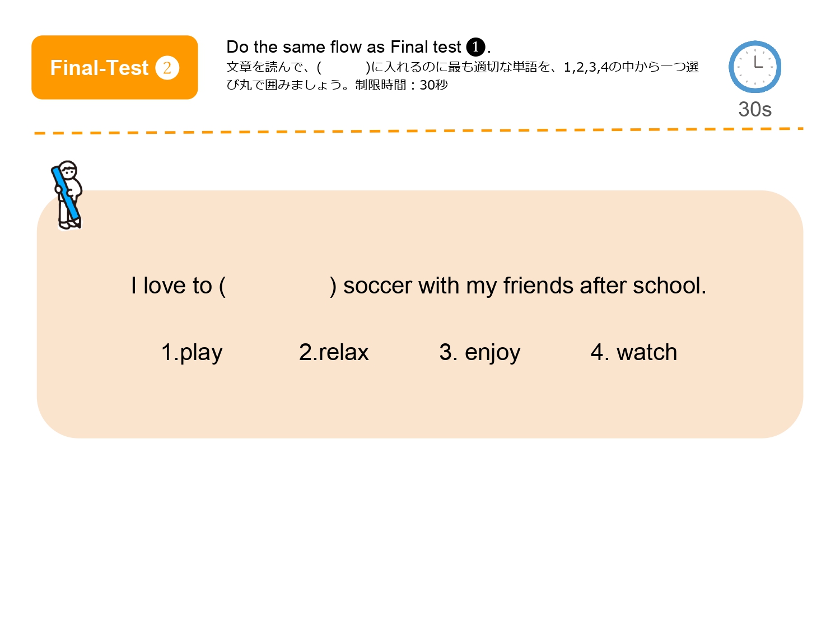Click the boy holding a blue pencil
The height and width of the screenshot is (630, 840).
[68, 194]
